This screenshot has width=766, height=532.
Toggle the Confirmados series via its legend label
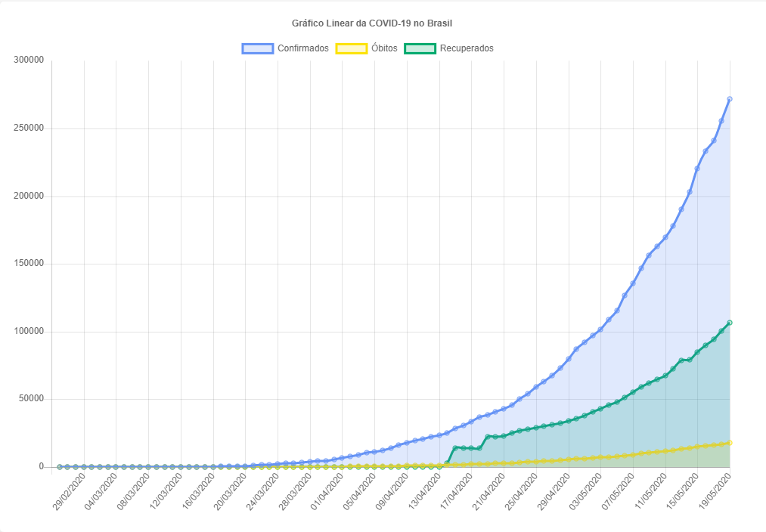[303, 48]
